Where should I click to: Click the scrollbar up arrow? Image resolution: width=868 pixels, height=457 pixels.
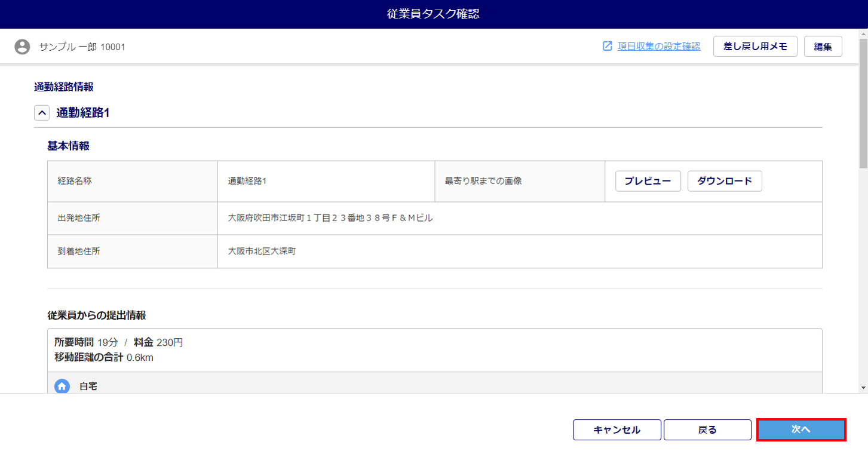863,34
